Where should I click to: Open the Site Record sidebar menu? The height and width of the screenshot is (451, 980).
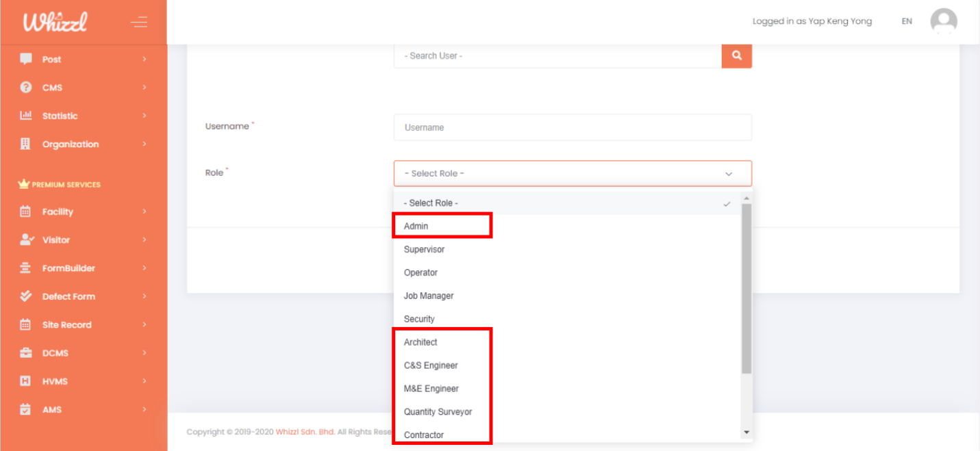(x=66, y=325)
